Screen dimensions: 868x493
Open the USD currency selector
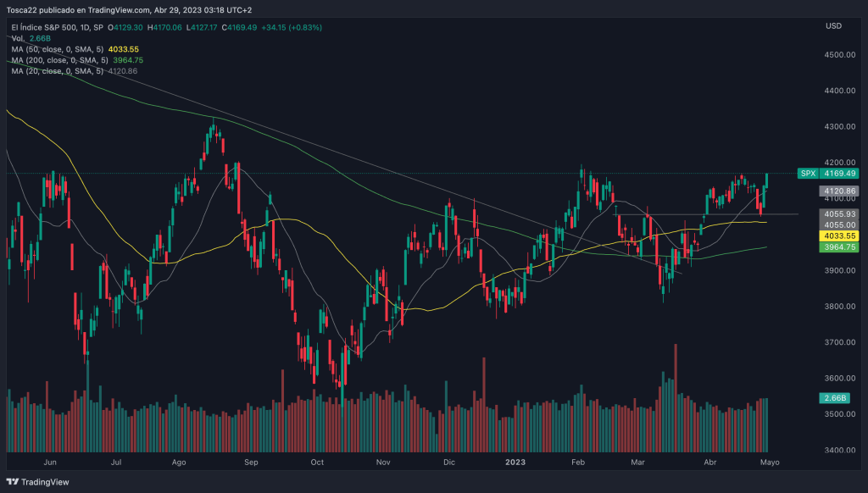[832, 26]
